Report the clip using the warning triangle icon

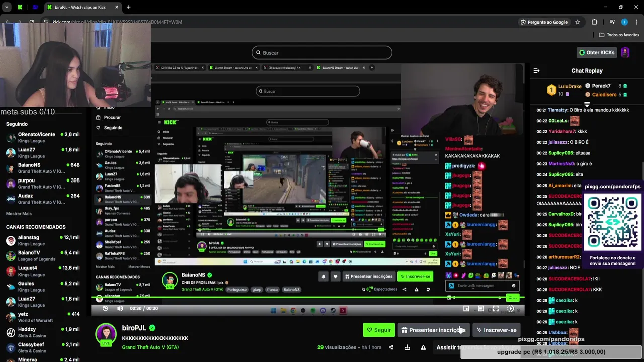pos(423,347)
